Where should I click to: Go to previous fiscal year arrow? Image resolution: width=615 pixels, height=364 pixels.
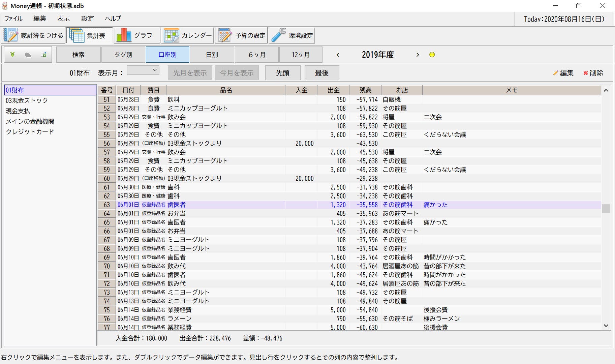(338, 55)
